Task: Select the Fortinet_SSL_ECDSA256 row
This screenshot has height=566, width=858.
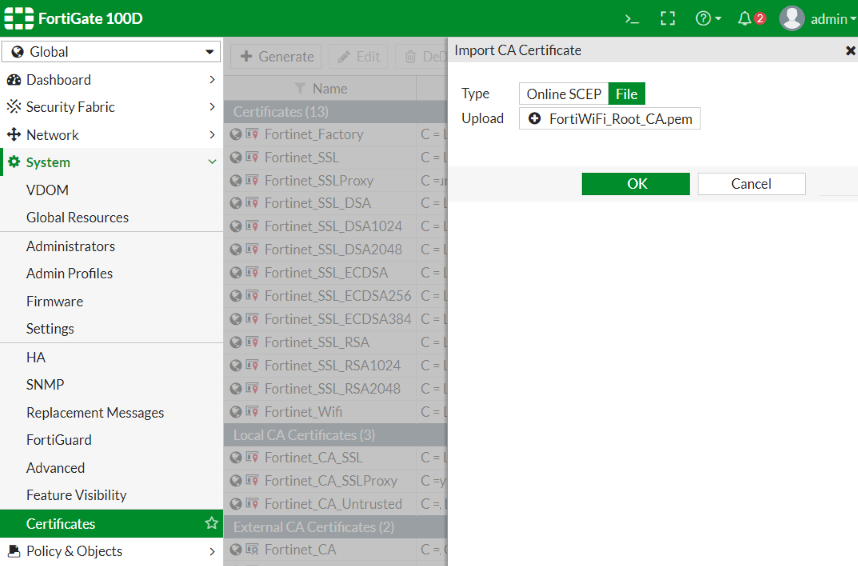Action: (x=335, y=296)
